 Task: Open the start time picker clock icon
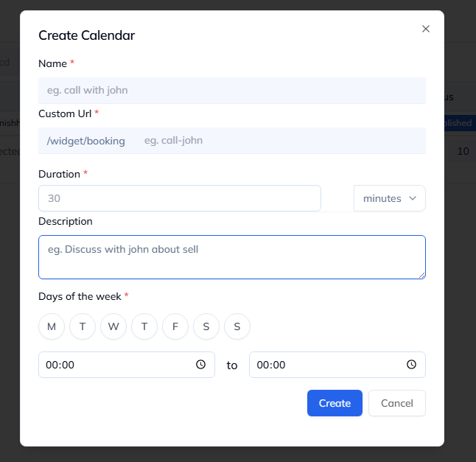(200, 365)
